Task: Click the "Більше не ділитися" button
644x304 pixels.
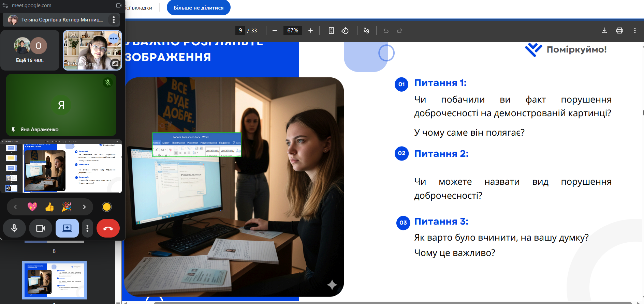Action: click(199, 8)
